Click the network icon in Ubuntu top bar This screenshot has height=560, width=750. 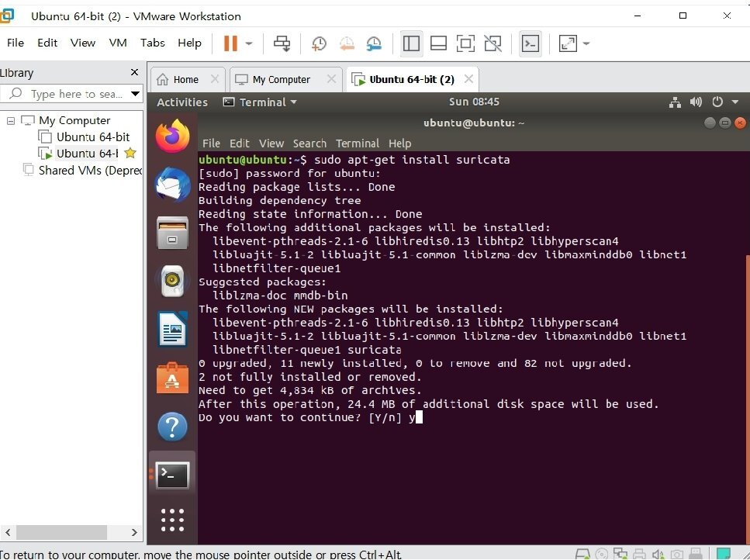(675, 102)
